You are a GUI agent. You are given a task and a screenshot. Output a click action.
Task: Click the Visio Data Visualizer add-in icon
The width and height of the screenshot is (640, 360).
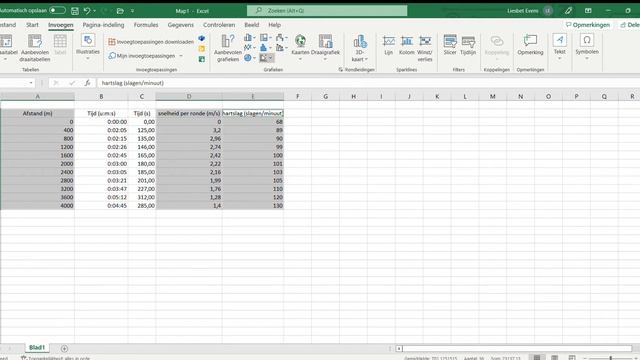[x=202, y=38]
